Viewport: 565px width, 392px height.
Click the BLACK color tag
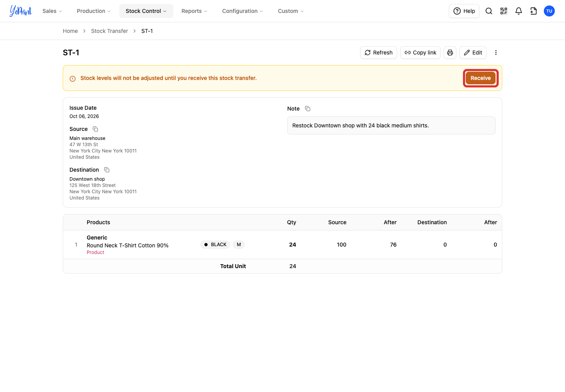point(215,245)
